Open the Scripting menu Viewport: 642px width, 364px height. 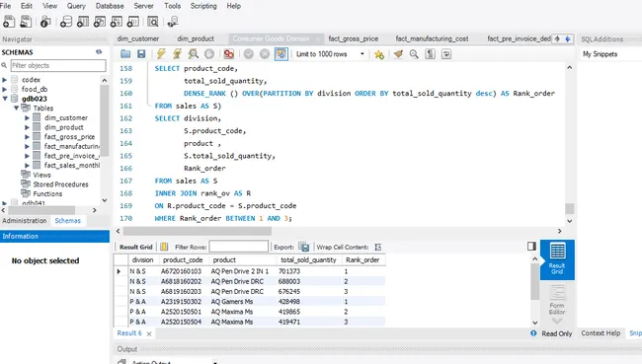[x=203, y=6]
